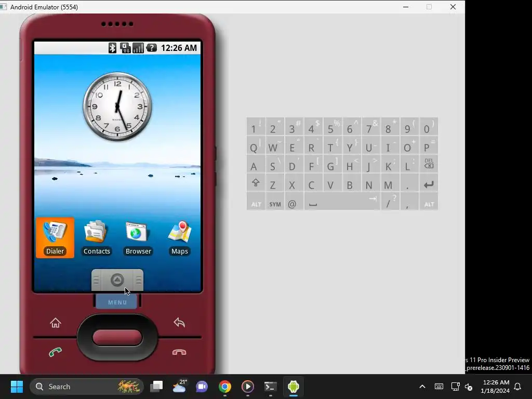This screenshot has width=532, height=399.
Task: Click the Enter return key
Action: [x=429, y=183]
